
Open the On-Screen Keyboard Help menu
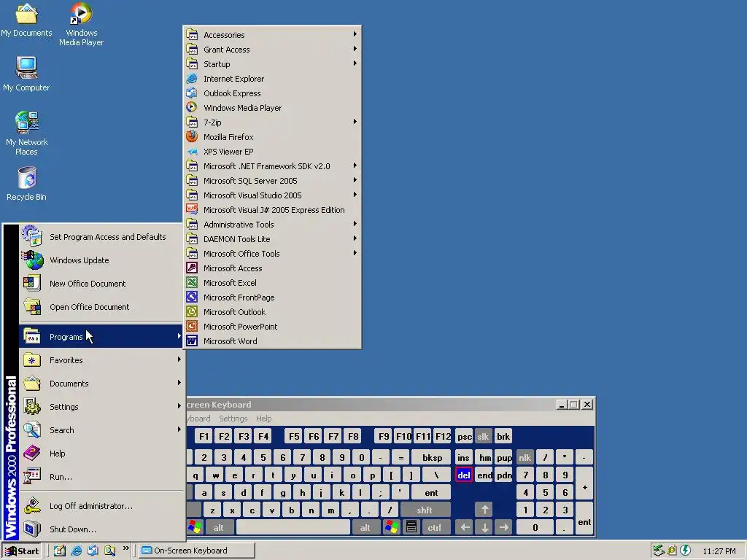tap(263, 419)
